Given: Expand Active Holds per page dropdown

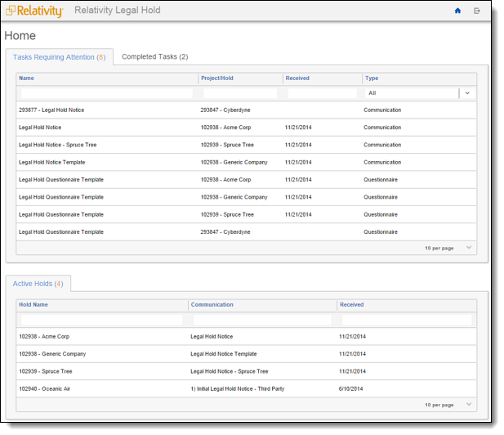Looking at the screenshot, I should tap(468, 405).
